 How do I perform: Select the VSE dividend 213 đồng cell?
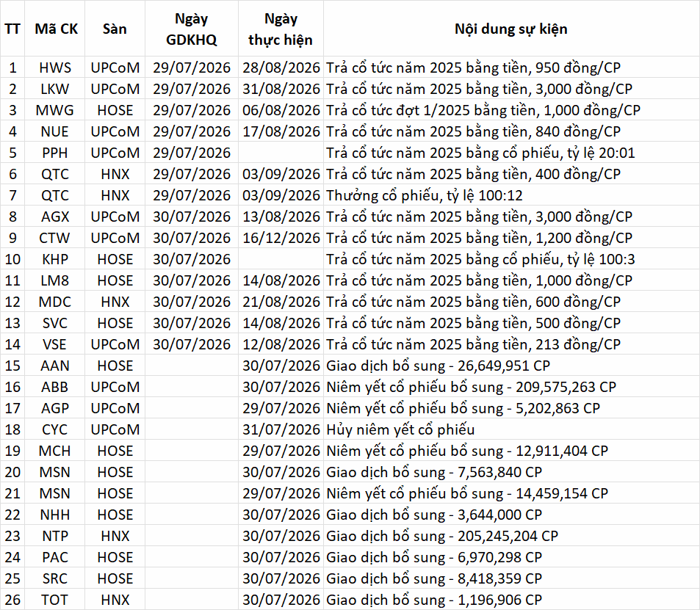pos(511,344)
